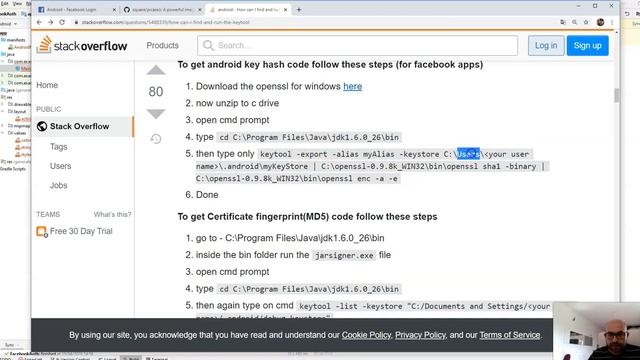Screen dimensions: 640x360
Task: Open the answer's activity history clock icon
Action: point(156,139)
